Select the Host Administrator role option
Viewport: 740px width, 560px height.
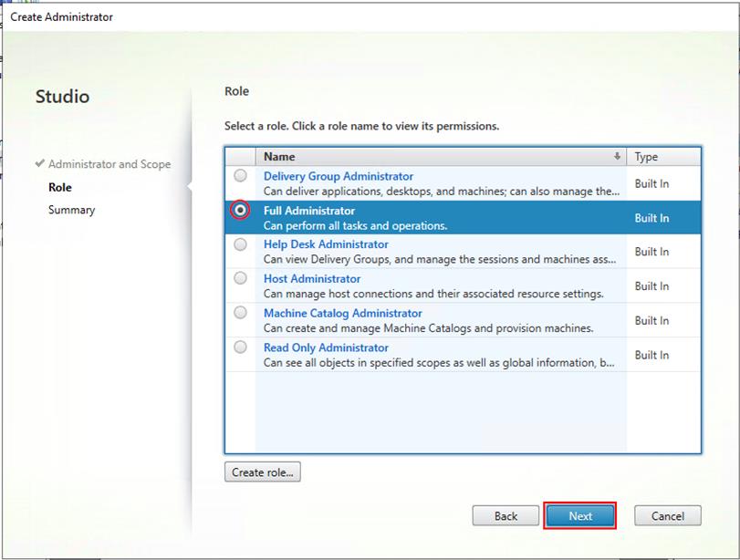pyautogui.click(x=240, y=279)
